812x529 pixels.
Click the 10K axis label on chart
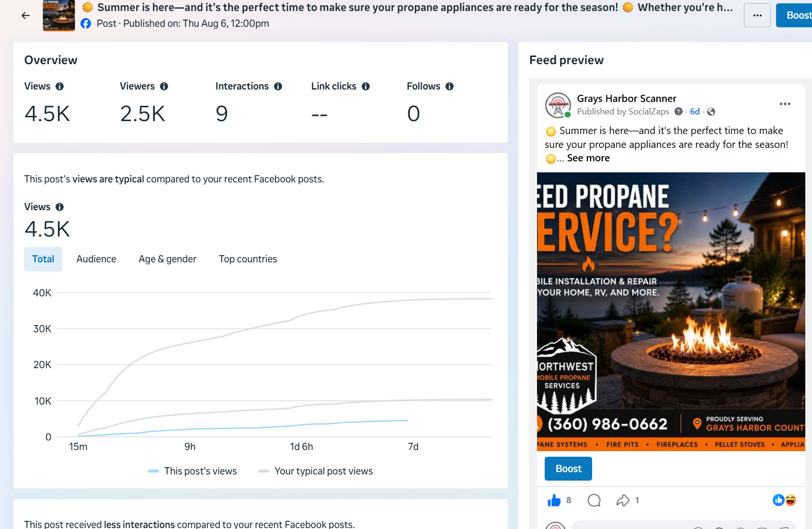[x=43, y=401]
